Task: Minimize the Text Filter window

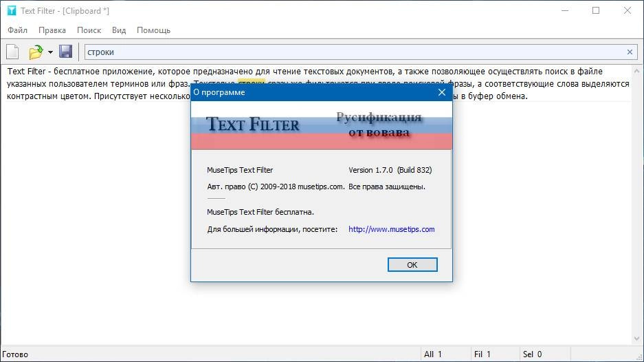Action: (565, 11)
